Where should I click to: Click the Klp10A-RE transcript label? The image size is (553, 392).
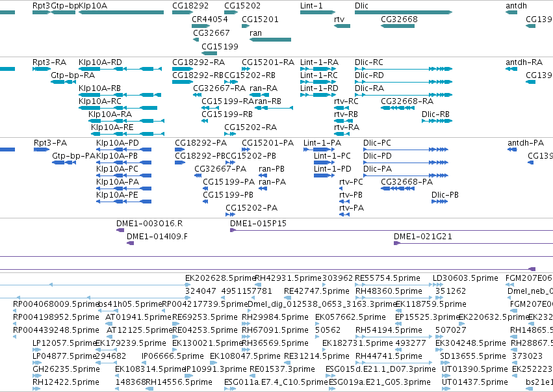pos(112,127)
